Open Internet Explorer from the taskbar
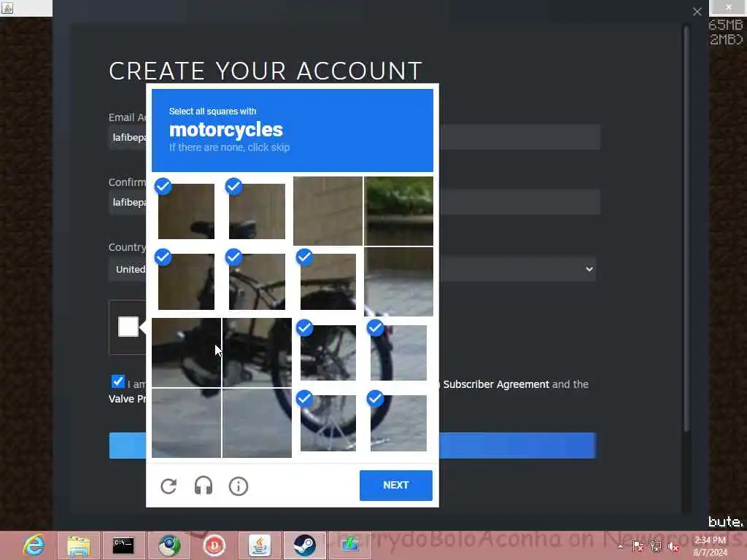This screenshot has width=747, height=560. (34, 545)
